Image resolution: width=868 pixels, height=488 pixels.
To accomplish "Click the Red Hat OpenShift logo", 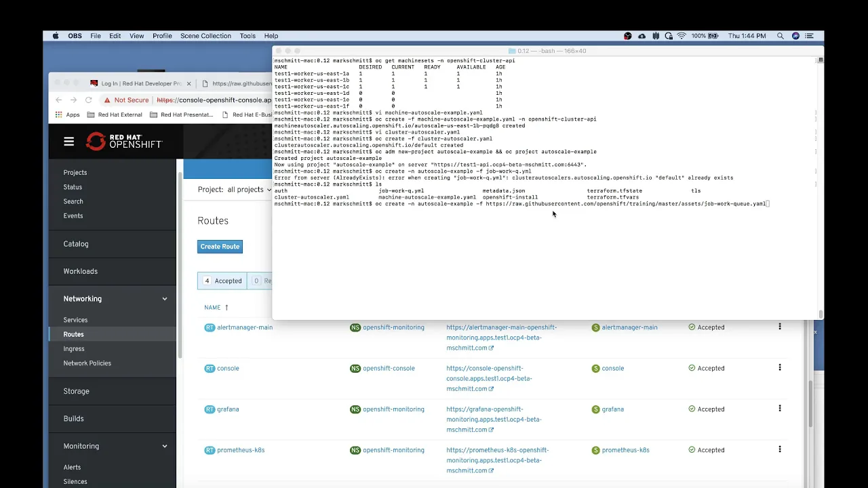I will coord(124,141).
